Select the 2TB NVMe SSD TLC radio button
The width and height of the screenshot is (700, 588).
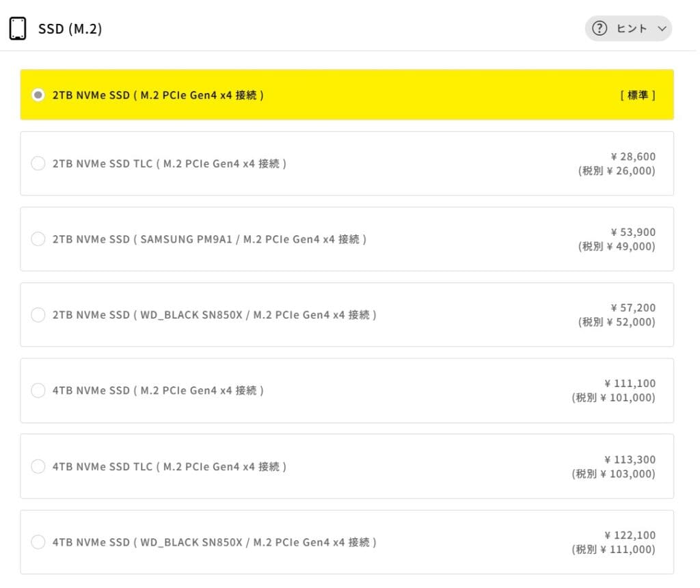click(38, 163)
